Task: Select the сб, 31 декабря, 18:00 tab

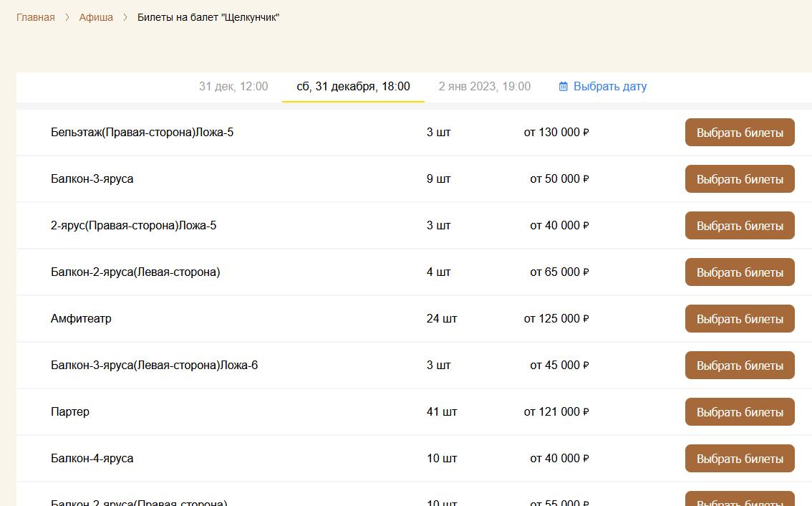Action: pos(353,86)
